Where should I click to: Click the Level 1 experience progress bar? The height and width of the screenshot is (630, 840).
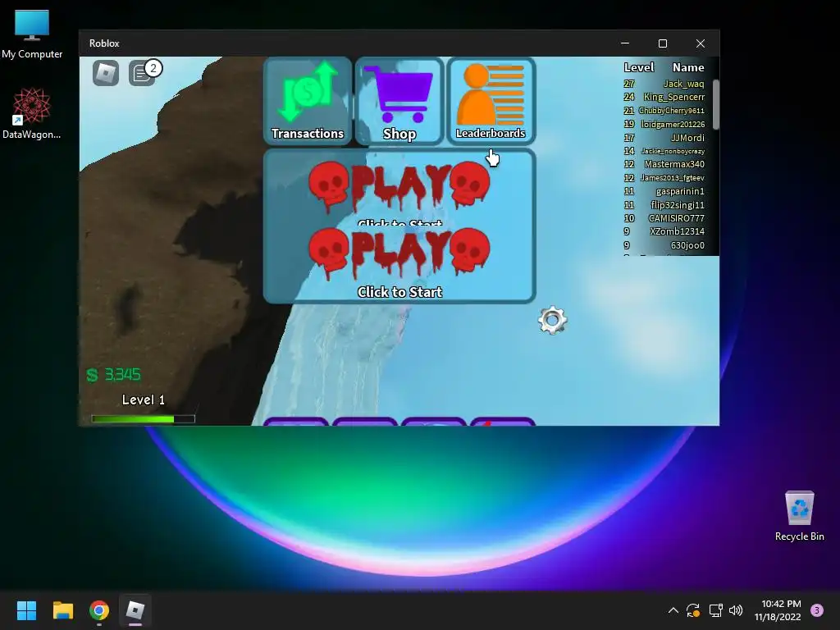143,419
